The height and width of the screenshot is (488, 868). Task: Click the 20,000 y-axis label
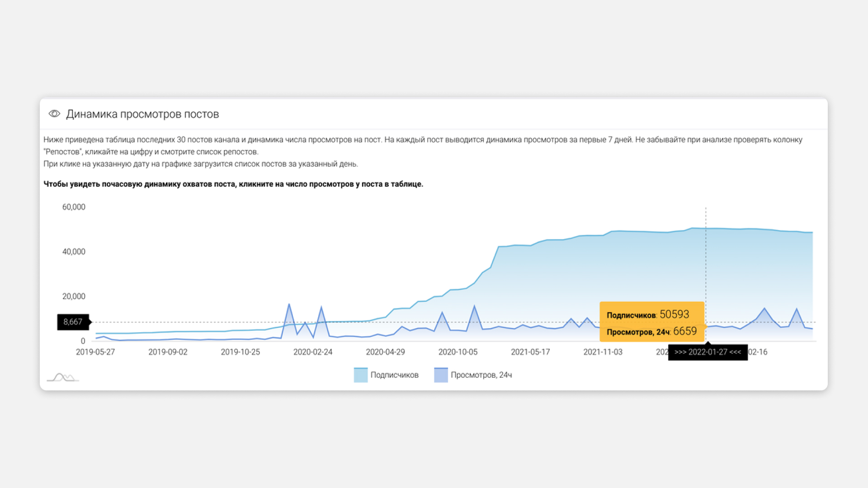click(x=74, y=296)
